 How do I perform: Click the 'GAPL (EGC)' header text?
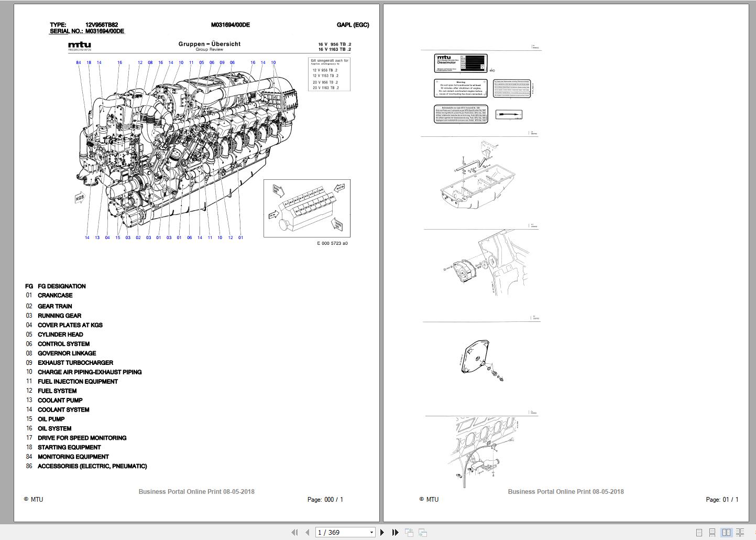(x=353, y=25)
